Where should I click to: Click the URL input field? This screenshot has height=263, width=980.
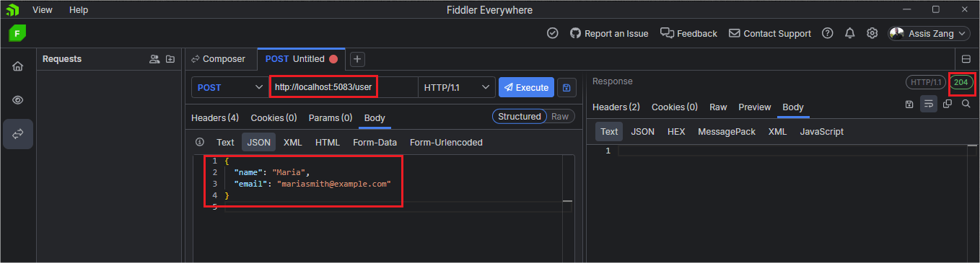tap(344, 87)
